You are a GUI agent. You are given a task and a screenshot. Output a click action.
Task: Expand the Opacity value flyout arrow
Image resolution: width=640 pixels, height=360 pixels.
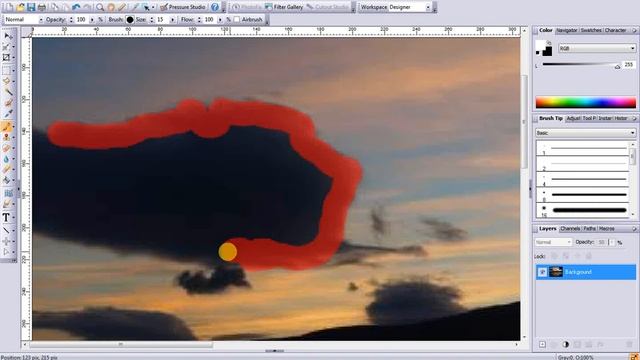coord(92,20)
